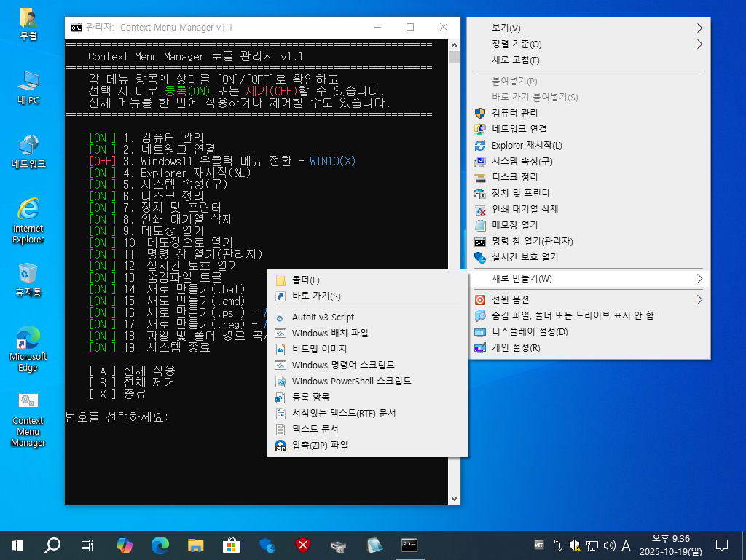
Task: Click the console scrollbar up arrow
Action: click(x=454, y=45)
